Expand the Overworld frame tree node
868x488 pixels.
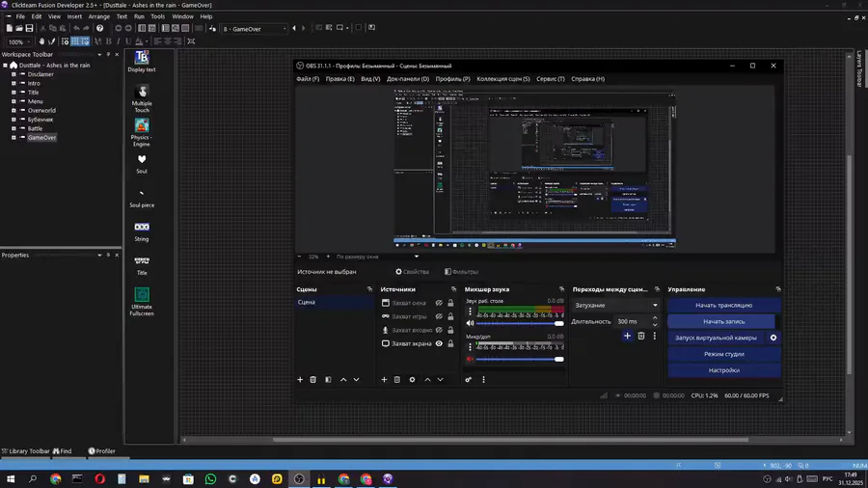[14, 110]
